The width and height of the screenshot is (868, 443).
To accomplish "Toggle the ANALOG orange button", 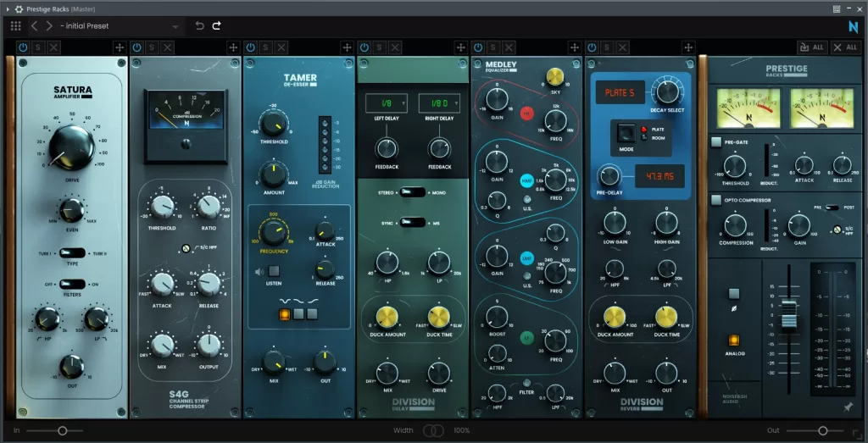I will click(734, 341).
